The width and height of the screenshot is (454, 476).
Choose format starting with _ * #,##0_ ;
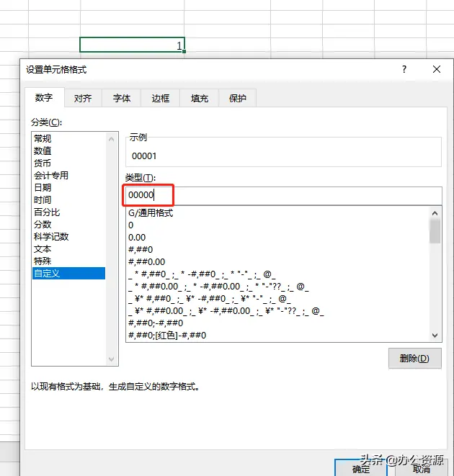pyautogui.click(x=278, y=274)
